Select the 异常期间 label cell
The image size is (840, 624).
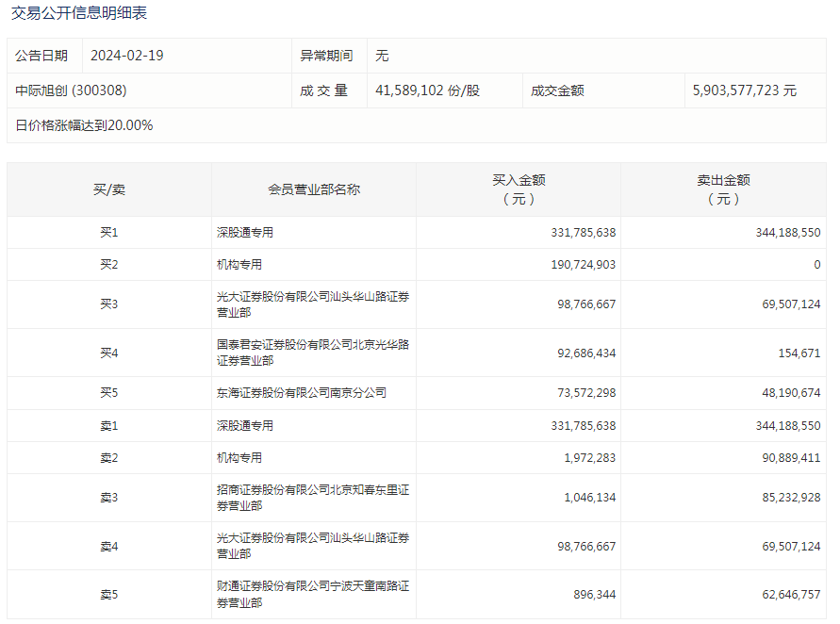tap(326, 56)
